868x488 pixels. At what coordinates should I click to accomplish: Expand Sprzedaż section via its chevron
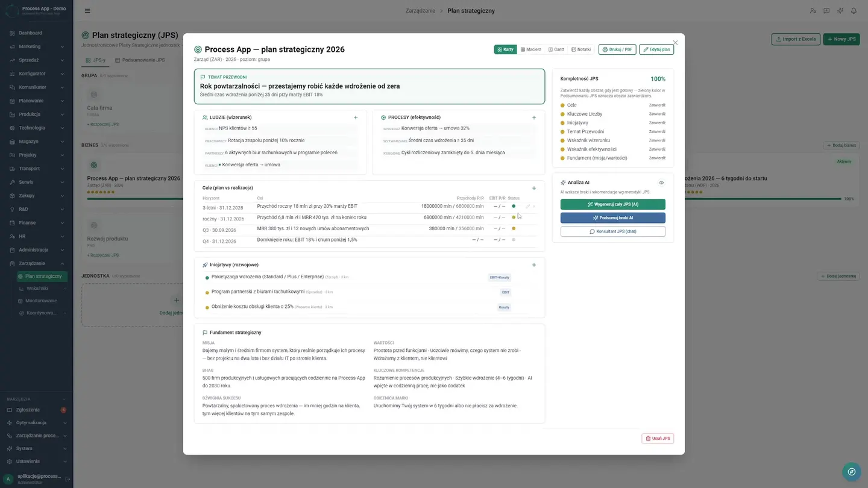[62, 60]
